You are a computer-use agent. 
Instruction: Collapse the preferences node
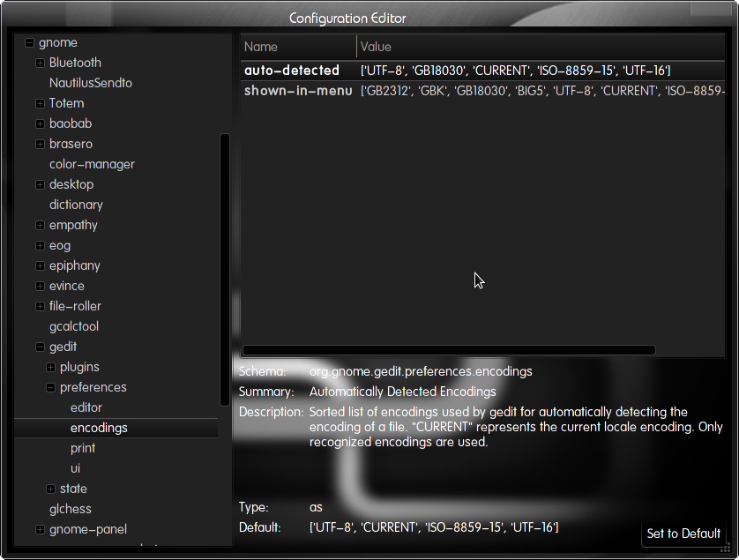point(50,387)
